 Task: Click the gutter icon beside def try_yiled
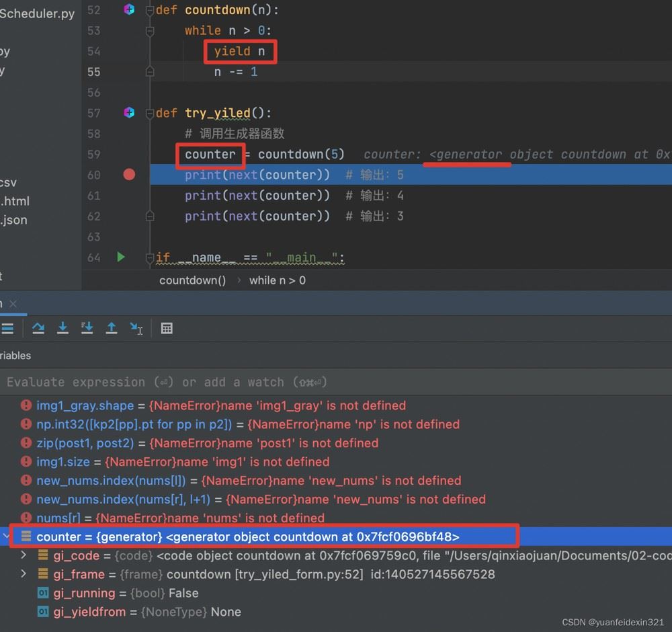129,112
